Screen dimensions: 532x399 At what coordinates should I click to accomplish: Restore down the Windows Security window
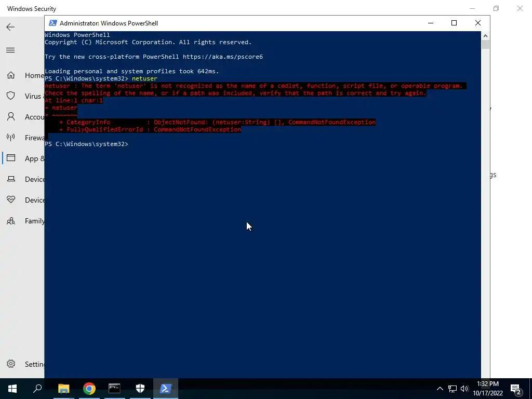pyautogui.click(x=496, y=8)
